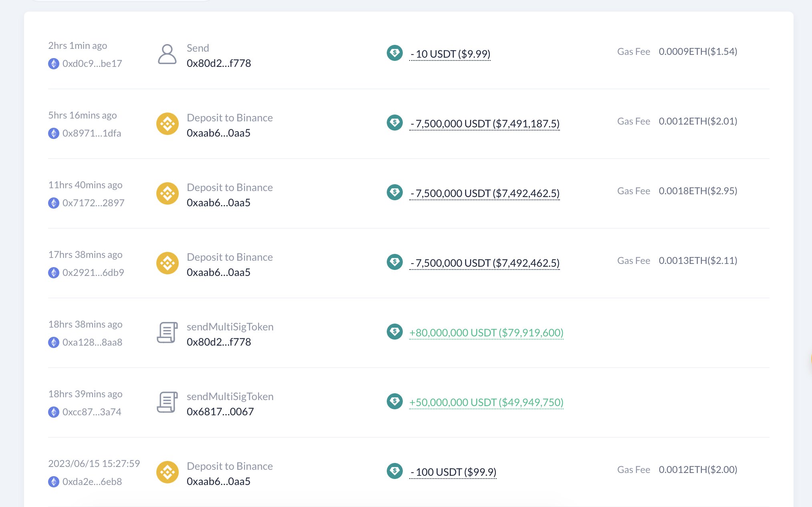Click USDT token icon next to -10 USDT
The width and height of the screenshot is (812, 507).
[395, 53]
